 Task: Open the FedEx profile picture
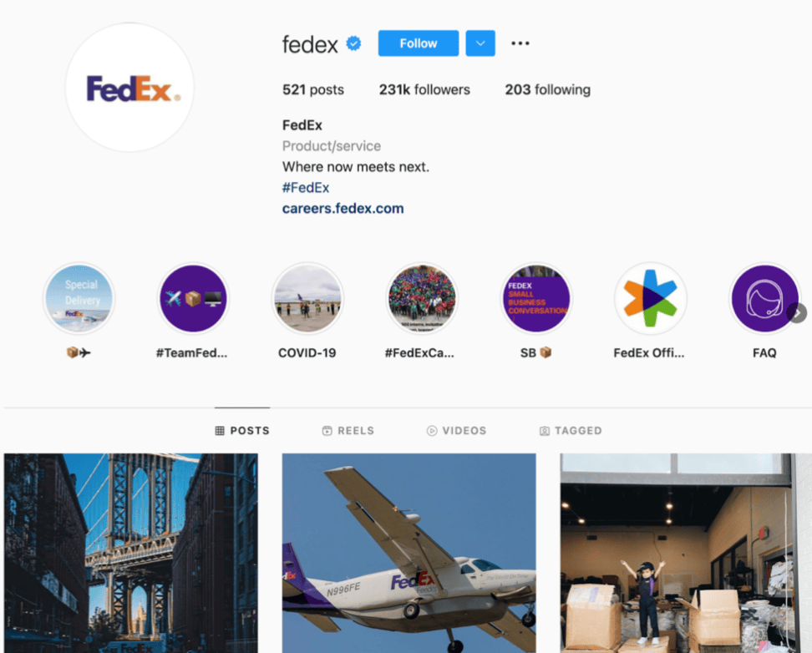coord(129,88)
